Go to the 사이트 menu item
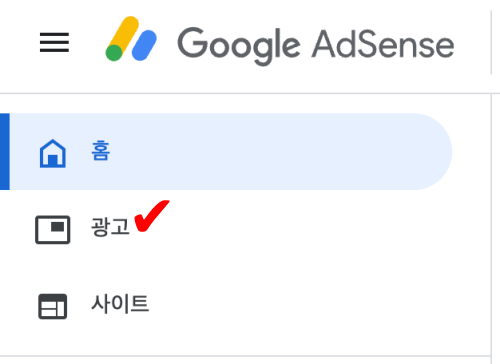This screenshot has height=364, width=500. (120, 304)
